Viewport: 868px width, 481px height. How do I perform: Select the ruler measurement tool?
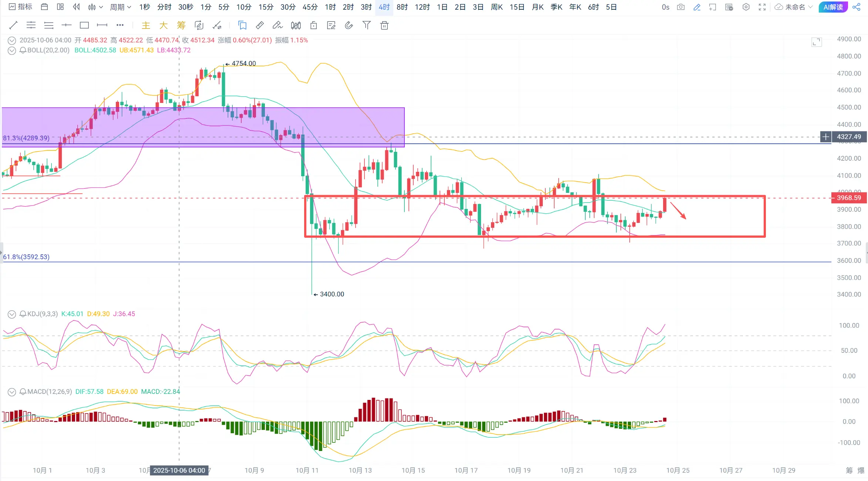pyautogui.click(x=260, y=25)
